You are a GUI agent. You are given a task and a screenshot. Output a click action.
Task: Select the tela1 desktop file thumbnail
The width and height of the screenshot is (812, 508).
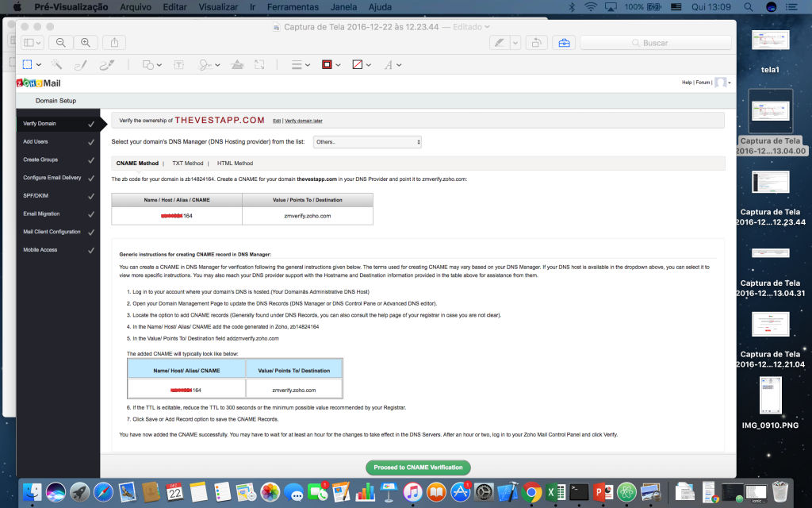(x=770, y=40)
